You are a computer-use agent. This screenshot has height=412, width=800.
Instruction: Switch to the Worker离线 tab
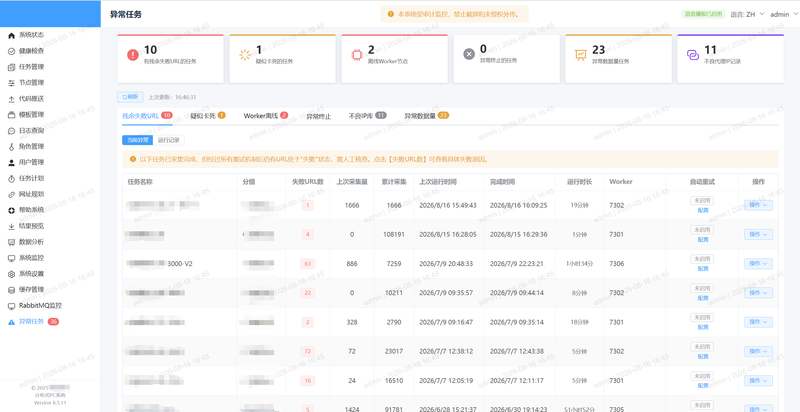pyautogui.click(x=266, y=116)
